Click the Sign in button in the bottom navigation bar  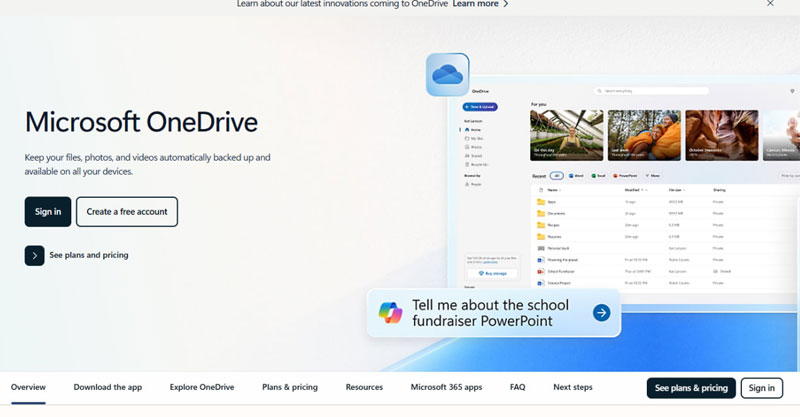click(x=762, y=388)
